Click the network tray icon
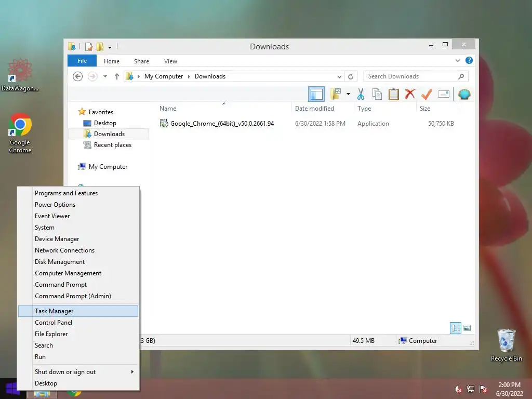The image size is (532, 399). [471, 389]
